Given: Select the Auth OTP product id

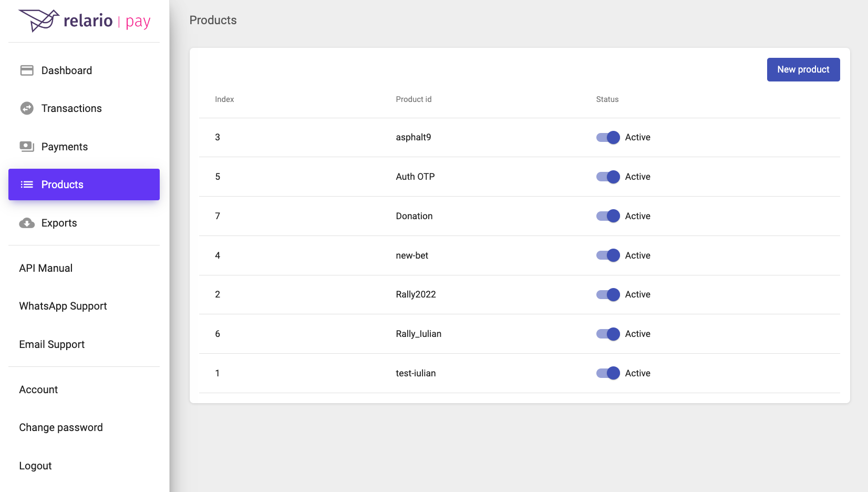Looking at the screenshot, I should (415, 177).
